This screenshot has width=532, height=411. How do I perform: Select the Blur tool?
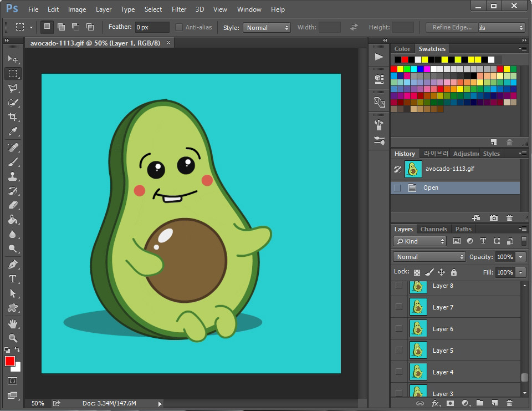click(x=13, y=235)
